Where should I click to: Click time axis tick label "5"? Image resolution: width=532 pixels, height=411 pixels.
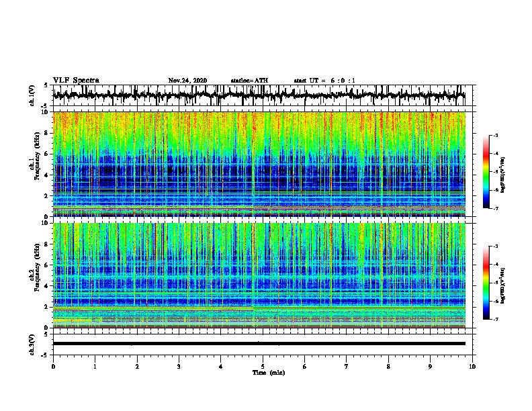[x=263, y=367]
